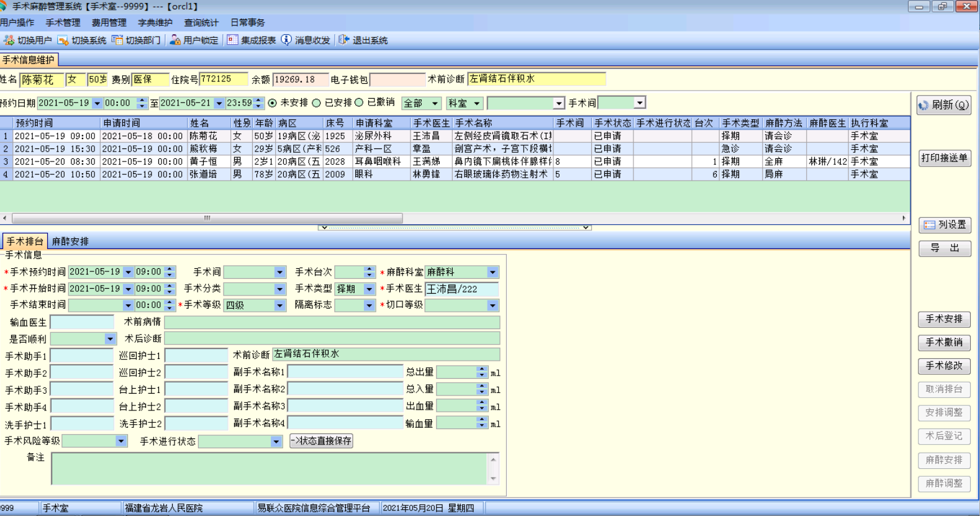Expand the 麻醉科室 dropdown

click(x=492, y=272)
